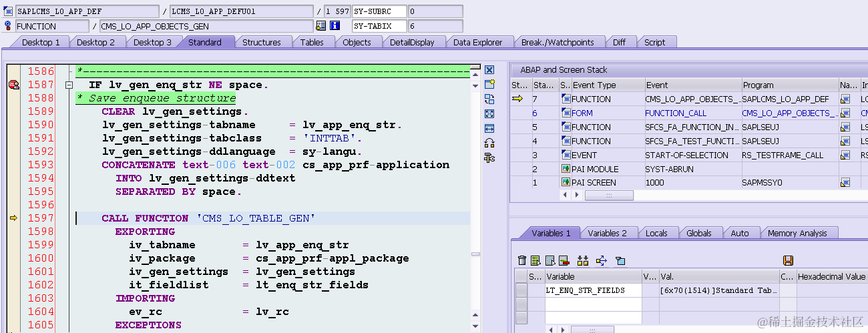Click the second green list icon in variables toolbar
Image resolution: width=868 pixels, height=333 pixels.
click(535, 260)
